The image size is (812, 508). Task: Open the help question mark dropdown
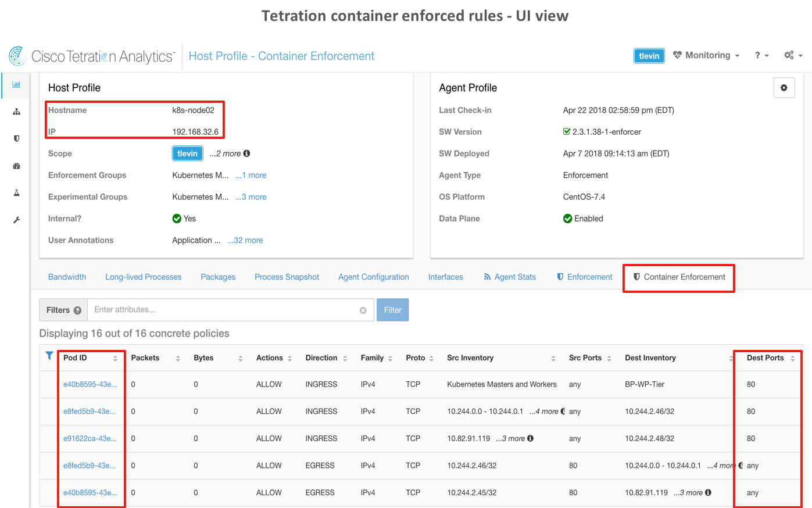(x=761, y=56)
